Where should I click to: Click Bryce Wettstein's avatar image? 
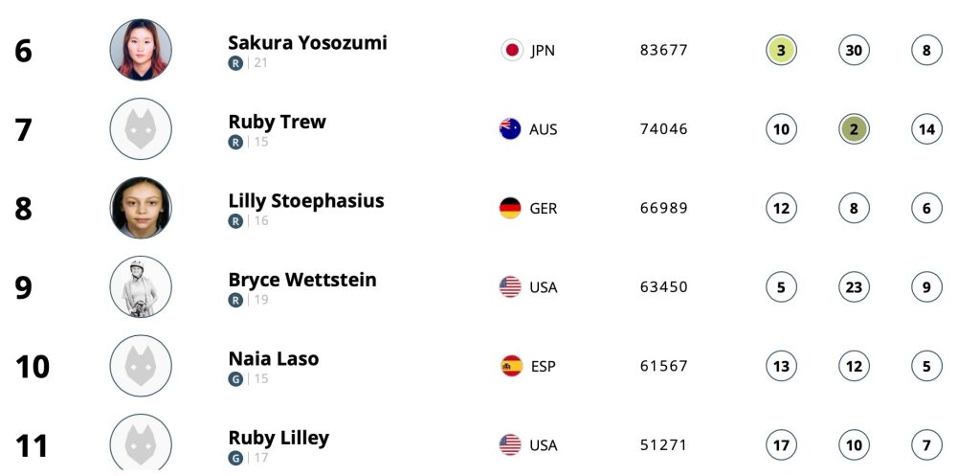tap(141, 286)
